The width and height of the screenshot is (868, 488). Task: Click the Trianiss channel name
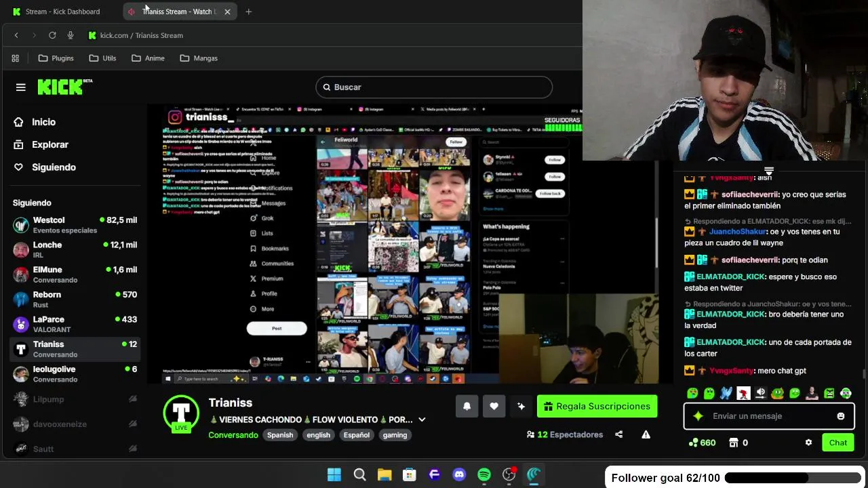tap(231, 403)
